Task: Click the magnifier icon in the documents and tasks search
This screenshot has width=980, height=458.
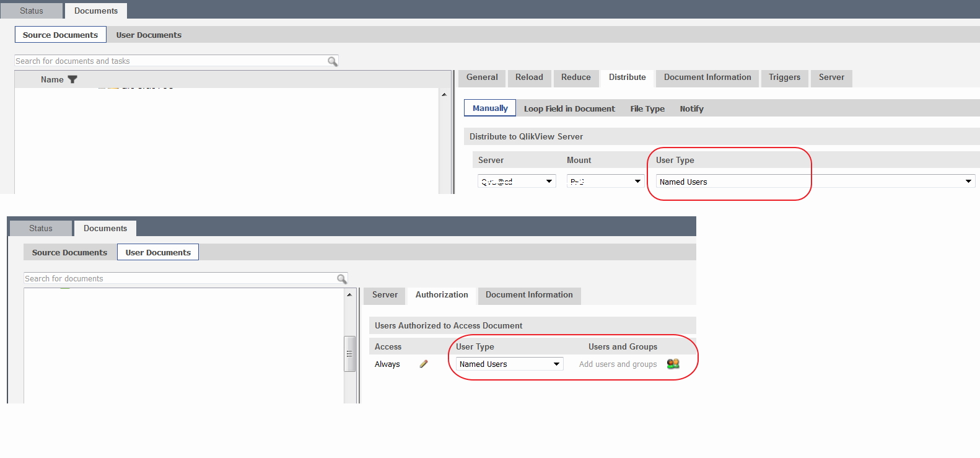Action: [333, 61]
